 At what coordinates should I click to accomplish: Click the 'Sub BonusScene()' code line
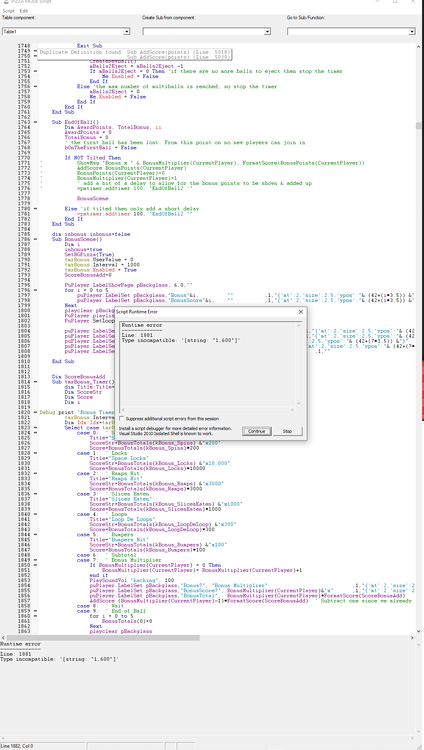click(77, 239)
